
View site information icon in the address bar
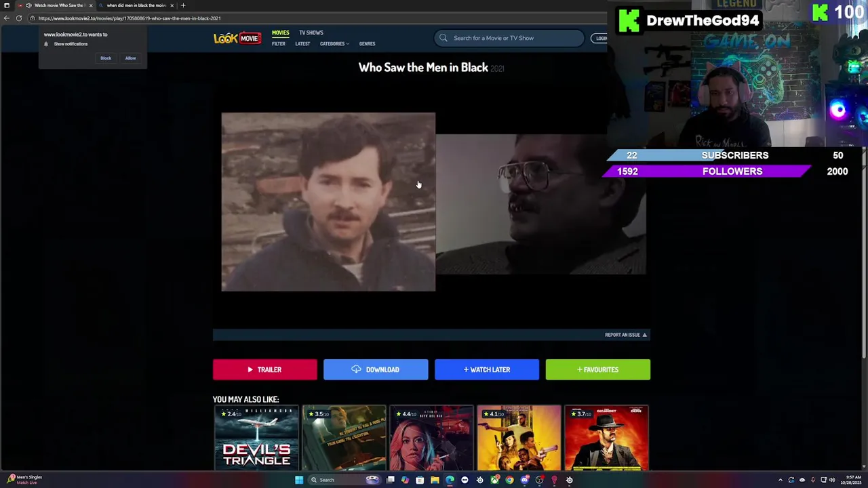pyautogui.click(x=32, y=18)
